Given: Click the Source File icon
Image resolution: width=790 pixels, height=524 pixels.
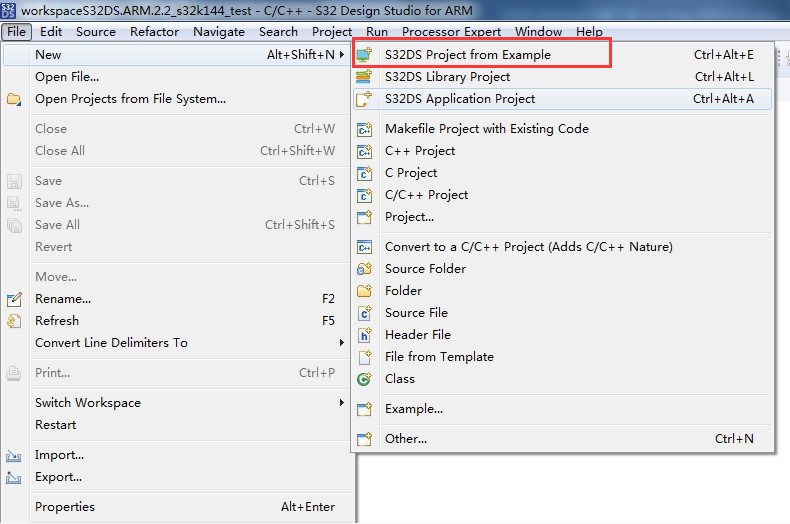Looking at the screenshot, I should 364,313.
